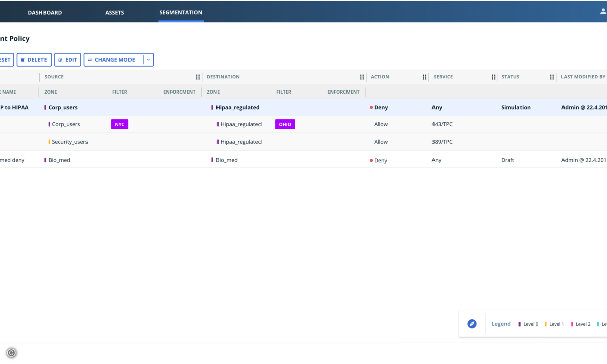Click the Edit button
607x364 pixels.
click(x=68, y=60)
